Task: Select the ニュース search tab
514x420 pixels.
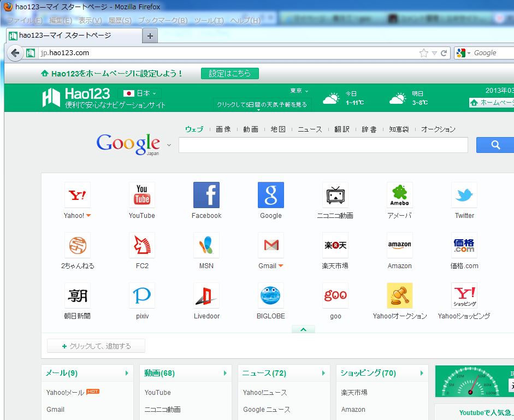Action: tap(310, 129)
